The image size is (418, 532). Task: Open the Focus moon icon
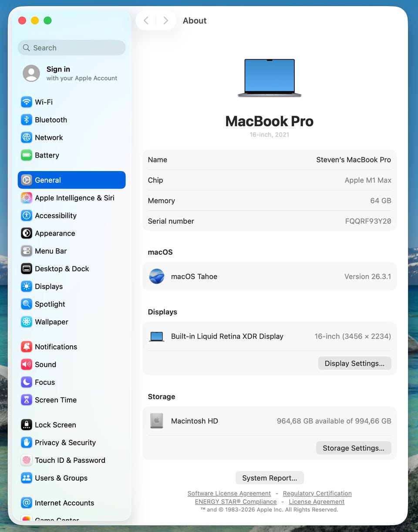pos(27,382)
